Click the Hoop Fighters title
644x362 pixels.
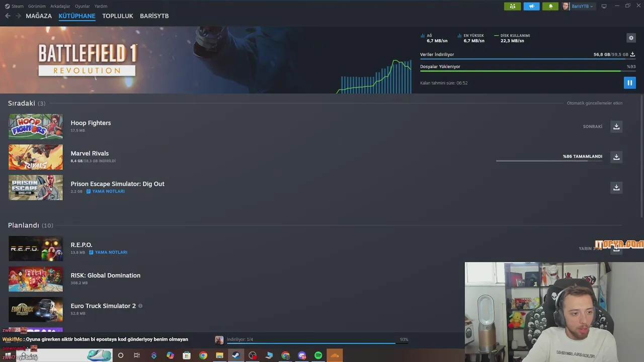click(x=91, y=123)
